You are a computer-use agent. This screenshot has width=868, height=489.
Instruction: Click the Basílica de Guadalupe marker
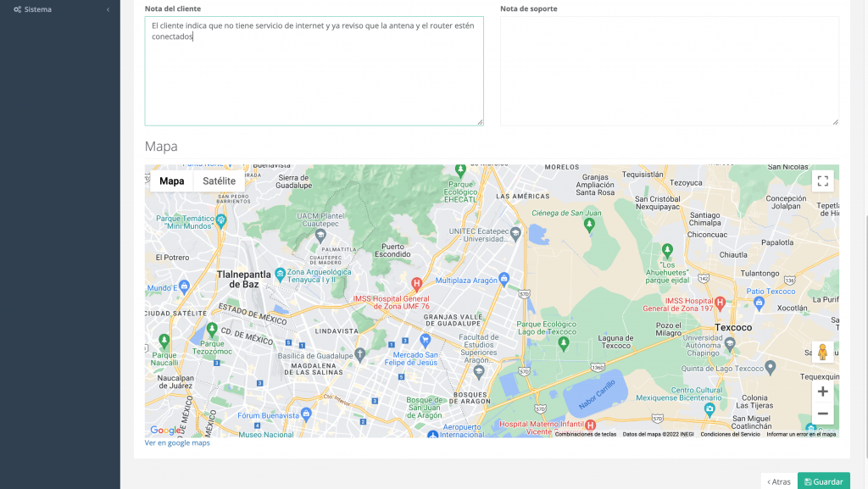pyautogui.click(x=359, y=354)
